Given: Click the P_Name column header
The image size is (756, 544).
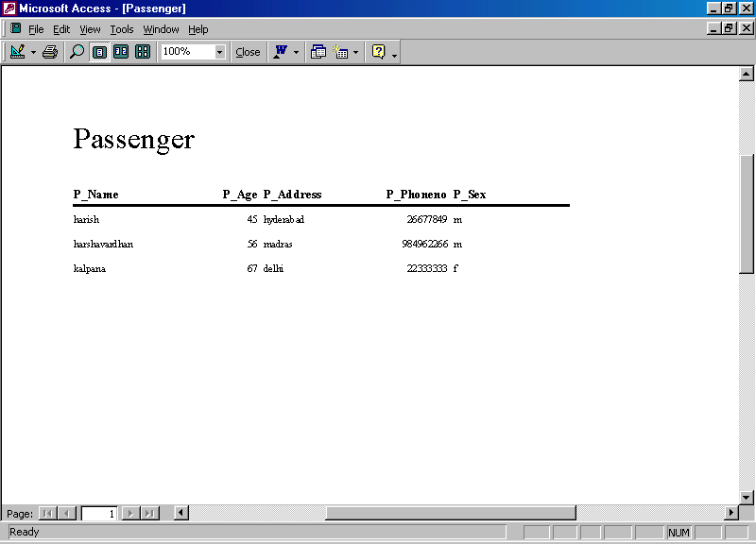Looking at the screenshot, I should click(96, 195).
